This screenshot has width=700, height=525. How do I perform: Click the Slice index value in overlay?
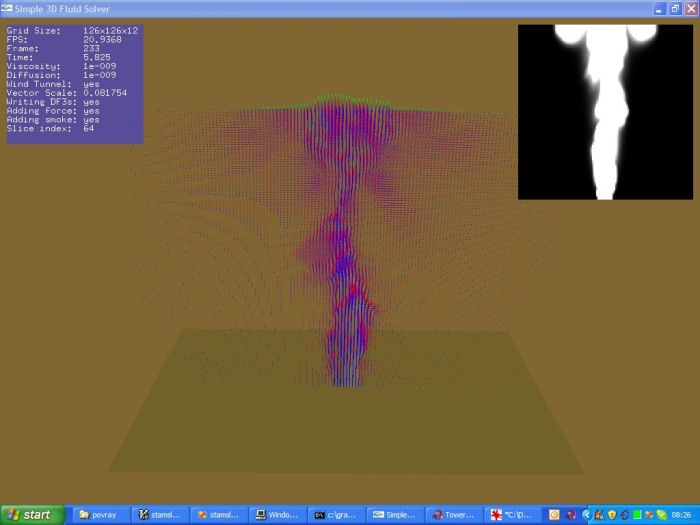(89, 129)
